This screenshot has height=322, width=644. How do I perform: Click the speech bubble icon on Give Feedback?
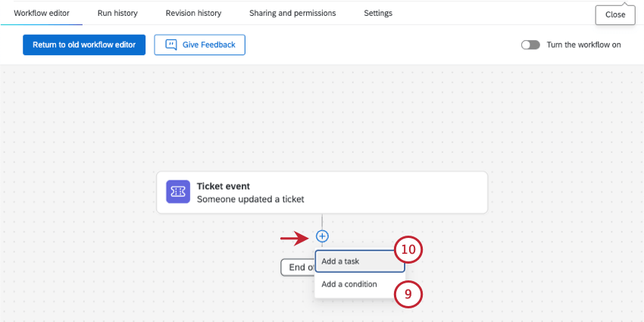171,45
